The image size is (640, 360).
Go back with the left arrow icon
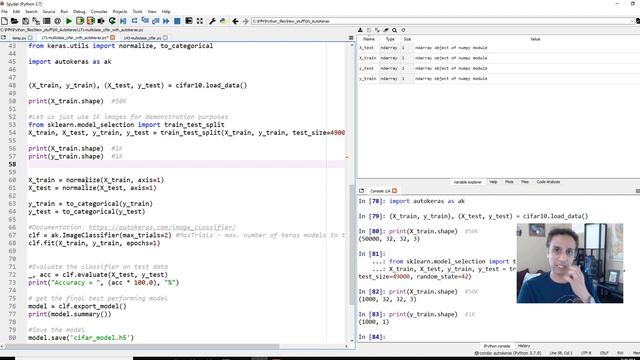235,21
